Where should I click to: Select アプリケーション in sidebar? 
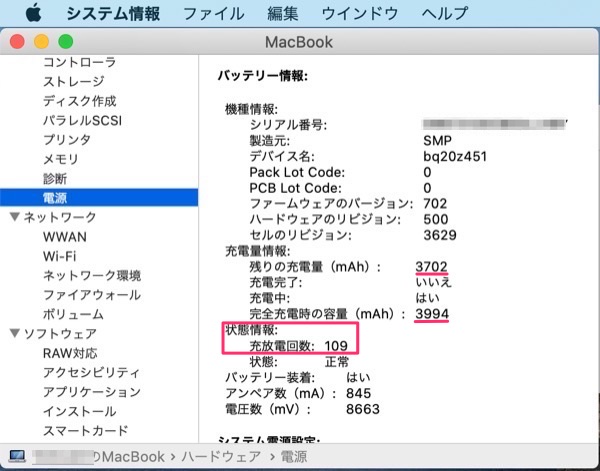coord(92,392)
